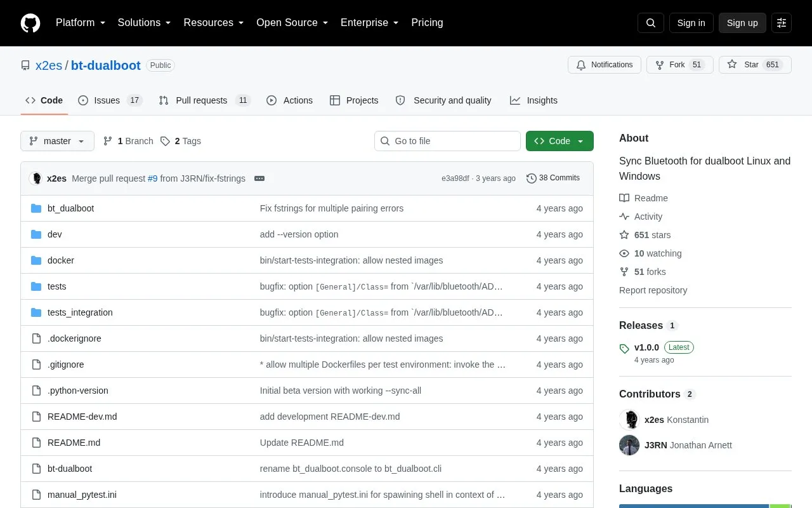
Task: Switch to the Actions tab
Action: tap(290, 100)
